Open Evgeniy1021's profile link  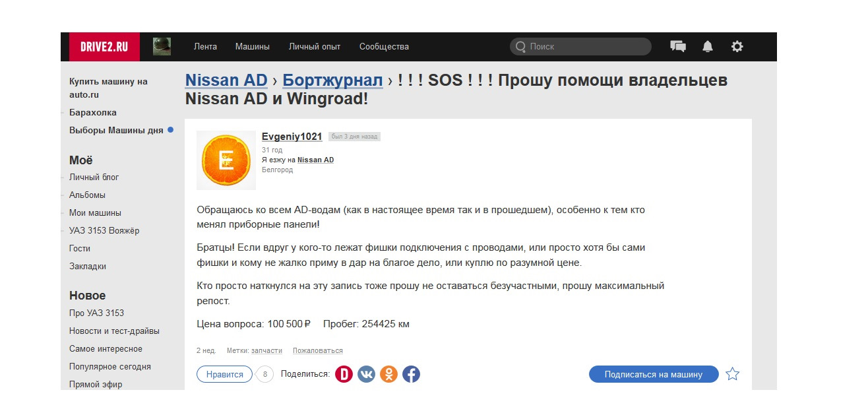[x=290, y=136]
